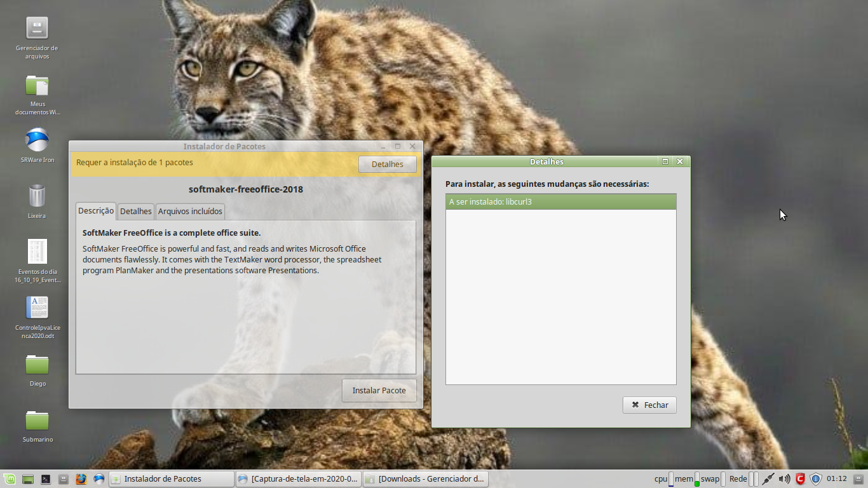This screenshot has height=488, width=868.
Task: Select the 'A ser instalado: libcurl3' row
Action: [x=560, y=202]
